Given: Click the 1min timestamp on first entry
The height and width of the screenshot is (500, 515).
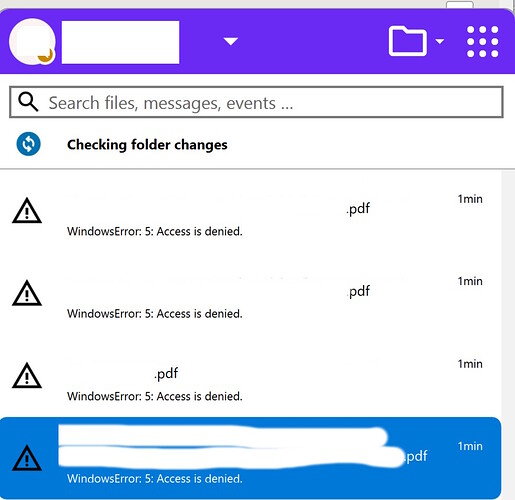Looking at the screenshot, I should point(470,199).
